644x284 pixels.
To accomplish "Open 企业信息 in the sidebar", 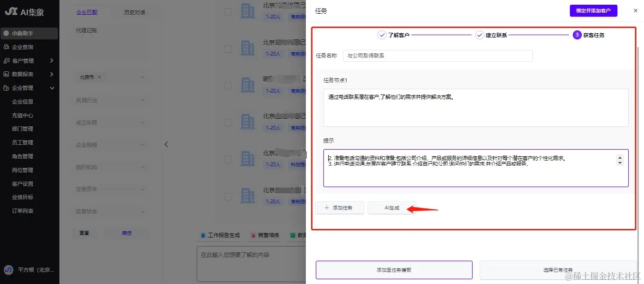I will 22,102.
